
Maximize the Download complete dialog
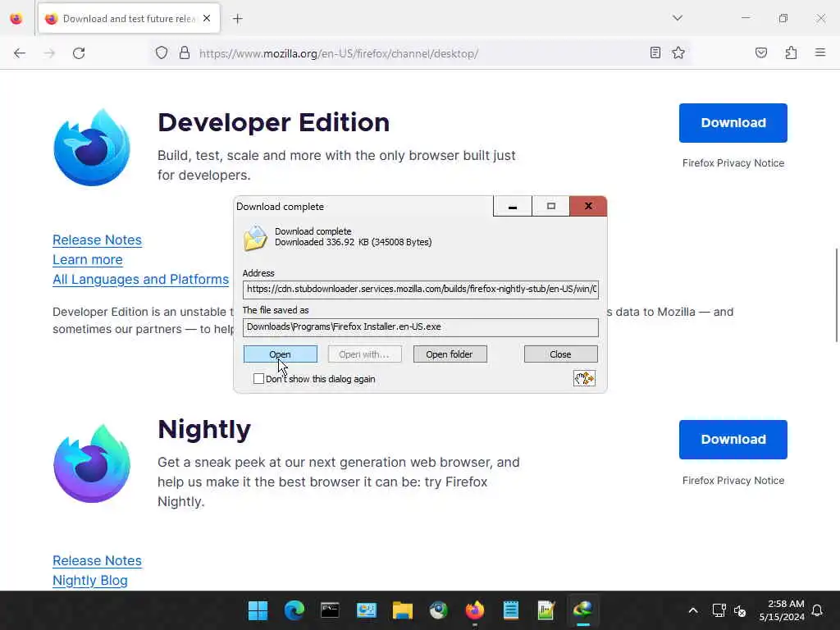550,206
